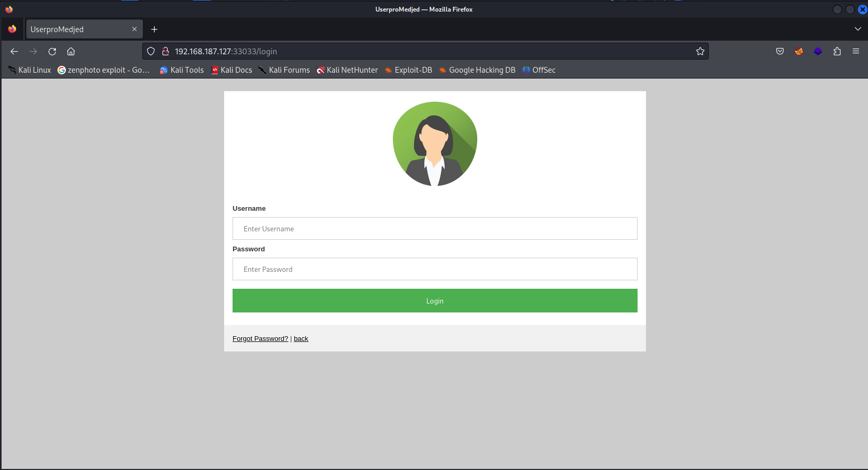The height and width of the screenshot is (470, 868).
Task: Open the Exploit-DB bookmark
Action: [x=409, y=70]
